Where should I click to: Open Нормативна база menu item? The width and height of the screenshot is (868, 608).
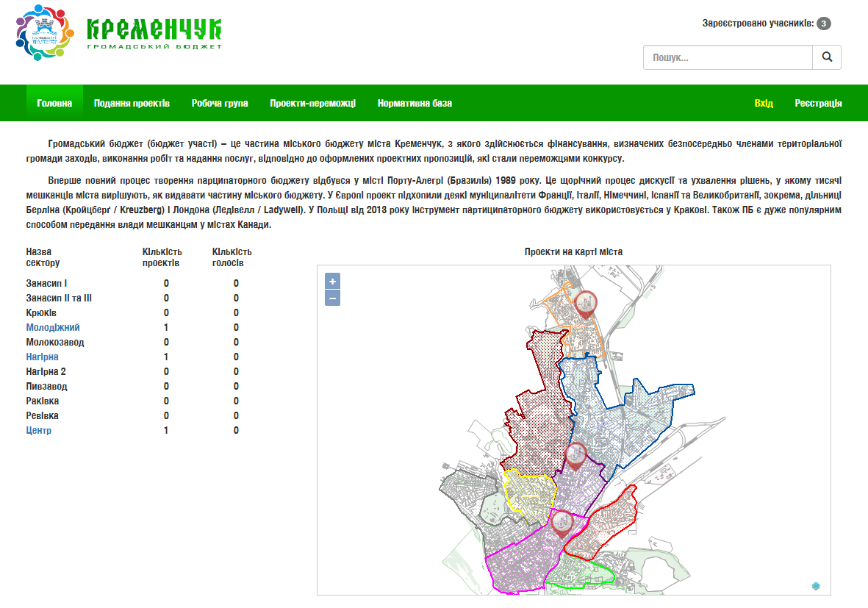point(415,104)
